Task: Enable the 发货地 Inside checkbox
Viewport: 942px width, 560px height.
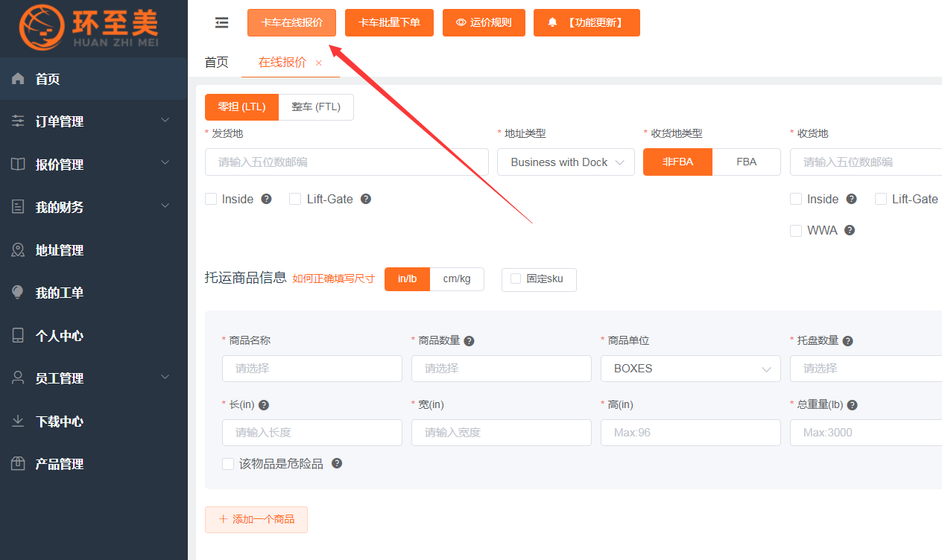Action: (211, 199)
